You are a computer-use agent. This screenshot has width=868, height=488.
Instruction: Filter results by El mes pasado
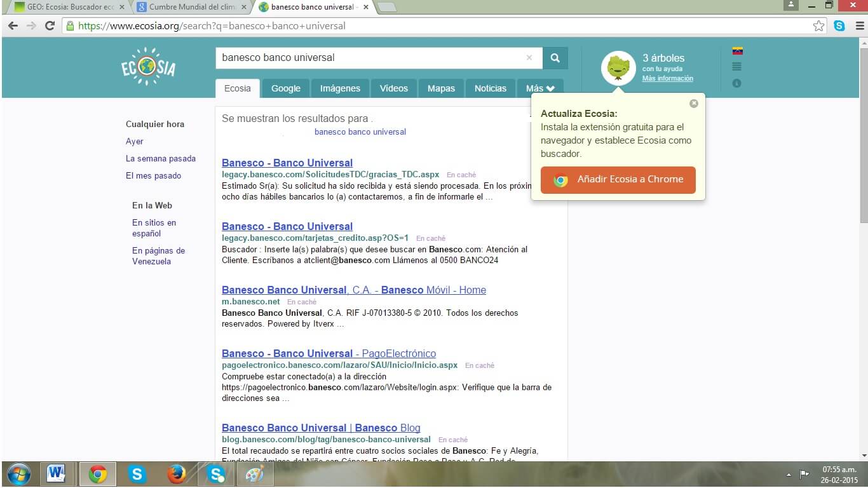[153, 176]
